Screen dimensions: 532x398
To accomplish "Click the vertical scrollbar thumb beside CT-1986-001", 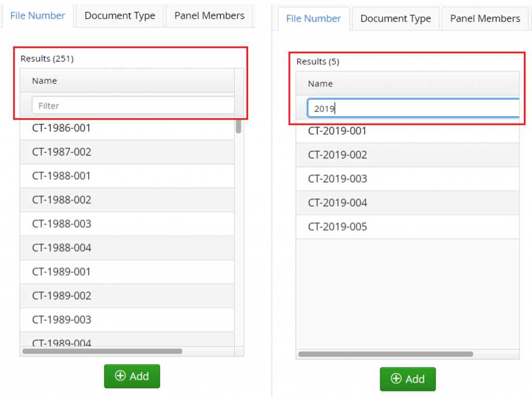I will click(x=238, y=126).
